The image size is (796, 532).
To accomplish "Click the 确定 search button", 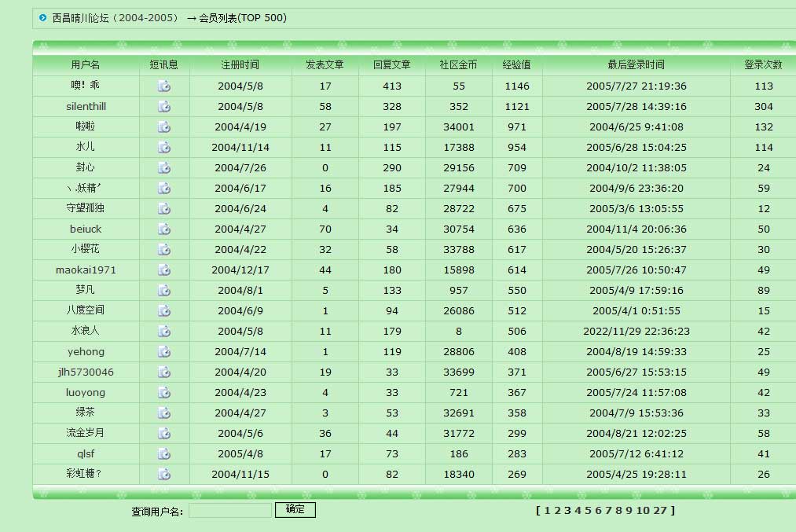I will click(295, 510).
